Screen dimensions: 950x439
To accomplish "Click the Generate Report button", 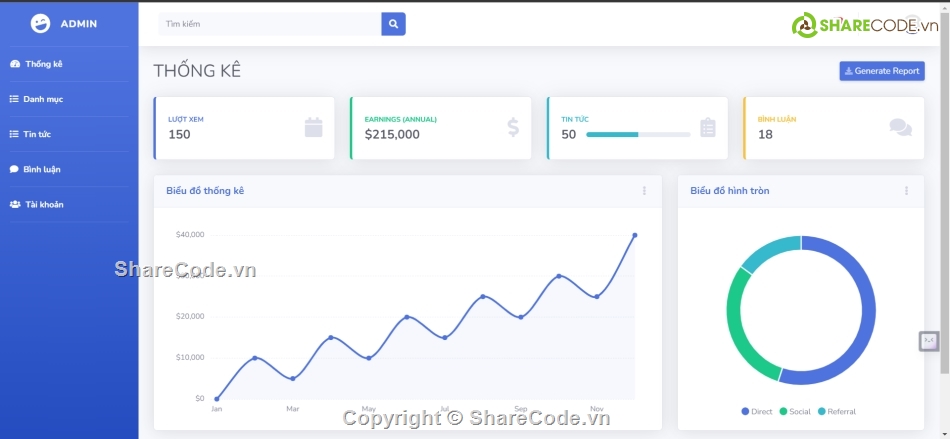I will point(882,71).
